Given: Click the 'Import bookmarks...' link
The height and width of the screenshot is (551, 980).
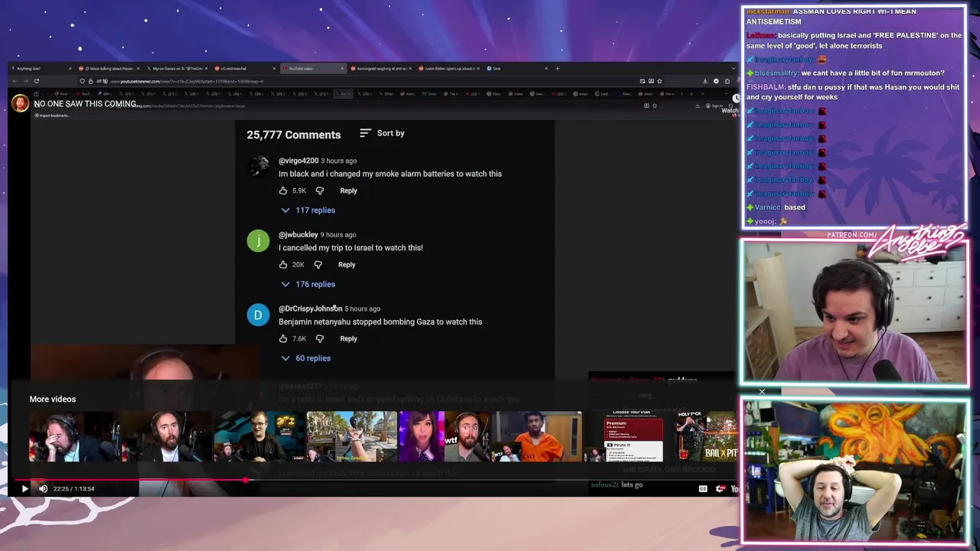Looking at the screenshot, I should click(54, 116).
